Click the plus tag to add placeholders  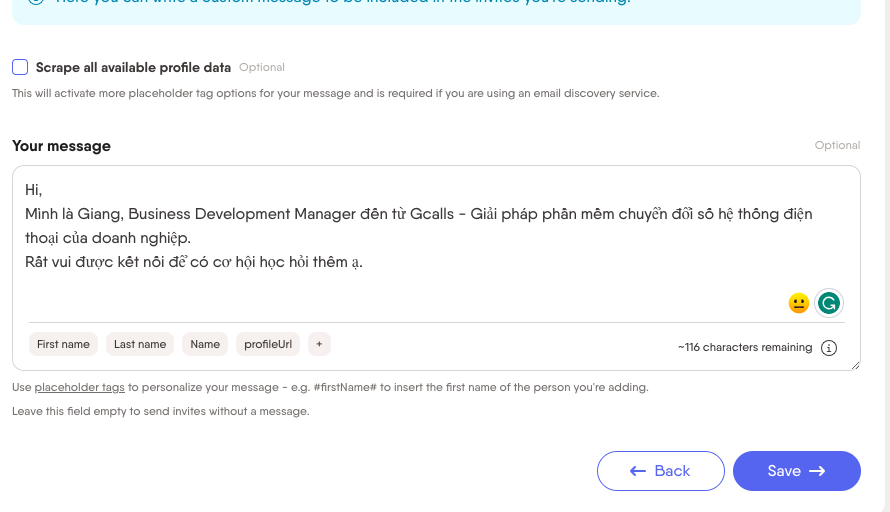pyautogui.click(x=319, y=344)
